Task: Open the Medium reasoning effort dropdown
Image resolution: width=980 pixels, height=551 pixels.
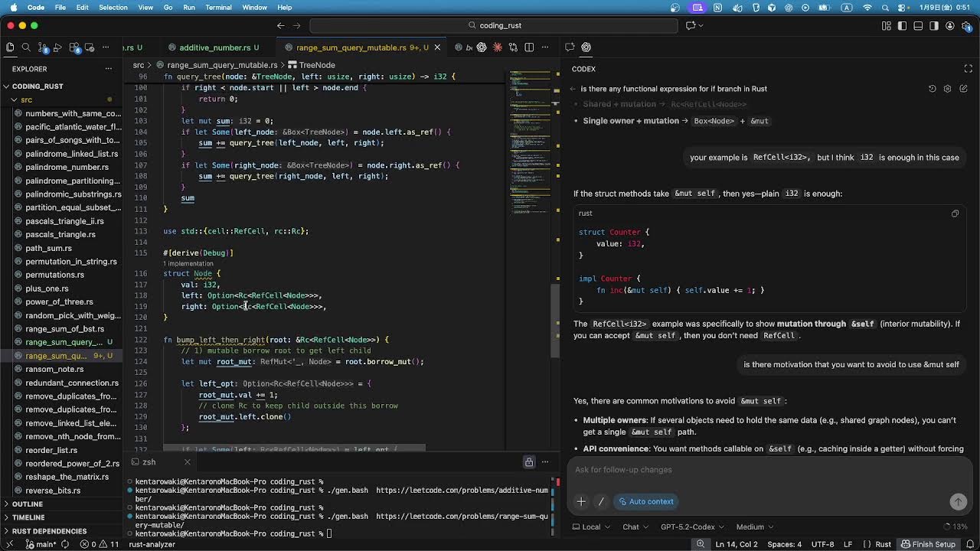Action: click(x=754, y=527)
